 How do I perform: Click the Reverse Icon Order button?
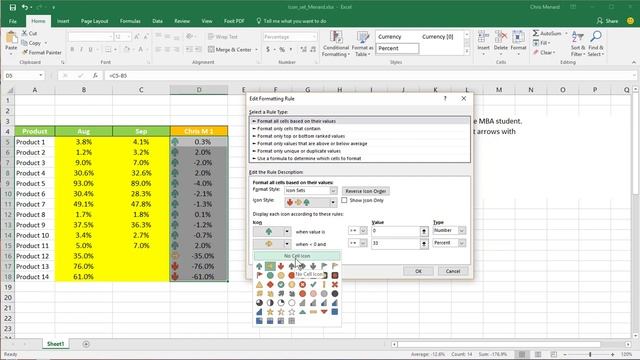(365, 191)
